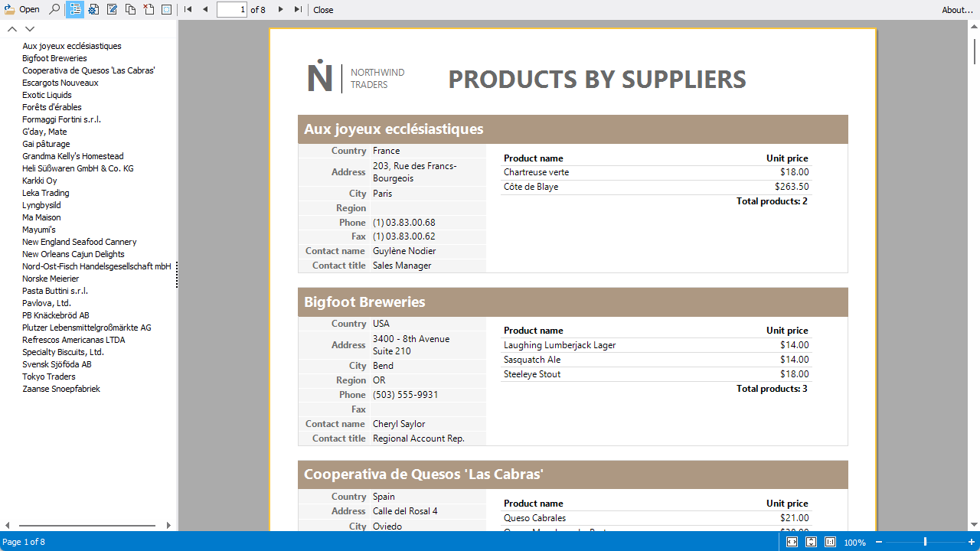Click the up chevron in outline panel
This screenshot has height=551, width=980.
coord(12,29)
